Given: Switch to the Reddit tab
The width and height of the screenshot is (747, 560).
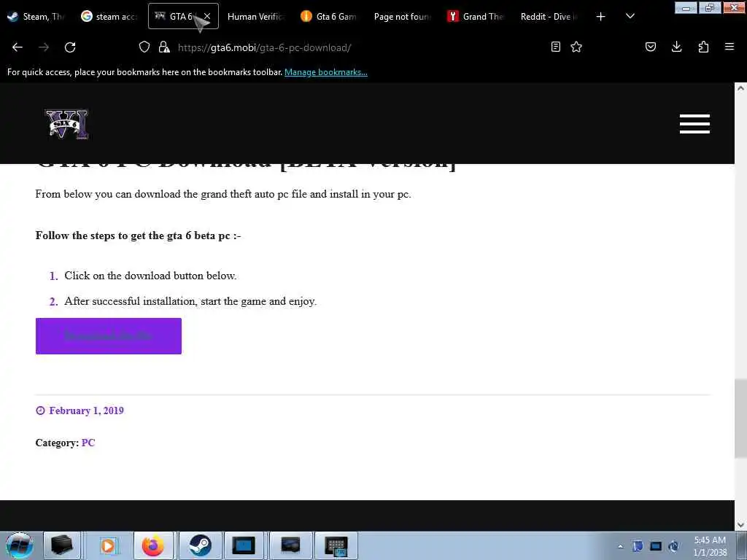Looking at the screenshot, I should pos(549,16).
